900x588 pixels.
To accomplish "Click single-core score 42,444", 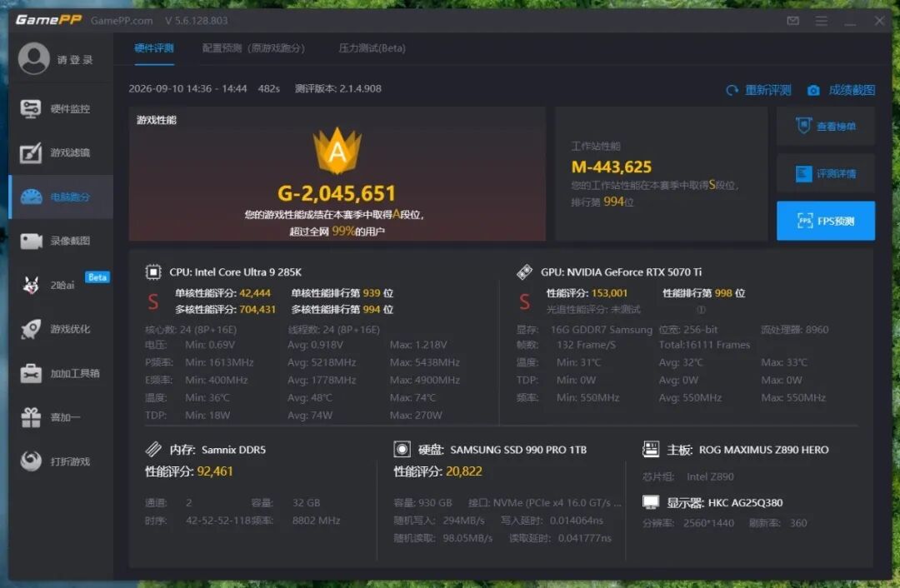I will [255, 293].
